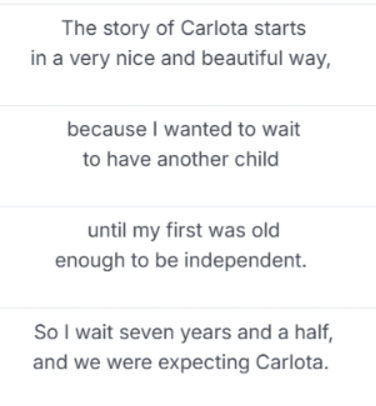Select 'So I wait seven years and a half,'
Screen dimensions: 376x406
click(x=184, y=333)
